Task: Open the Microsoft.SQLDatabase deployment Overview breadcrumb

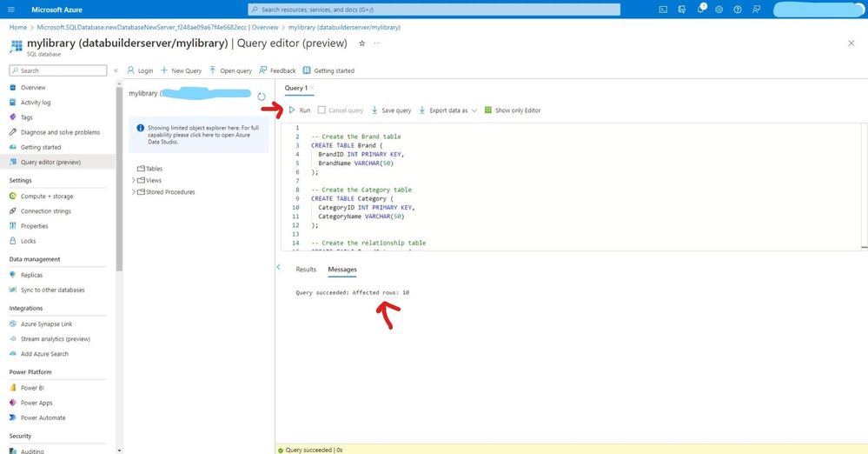Action: 158,27
